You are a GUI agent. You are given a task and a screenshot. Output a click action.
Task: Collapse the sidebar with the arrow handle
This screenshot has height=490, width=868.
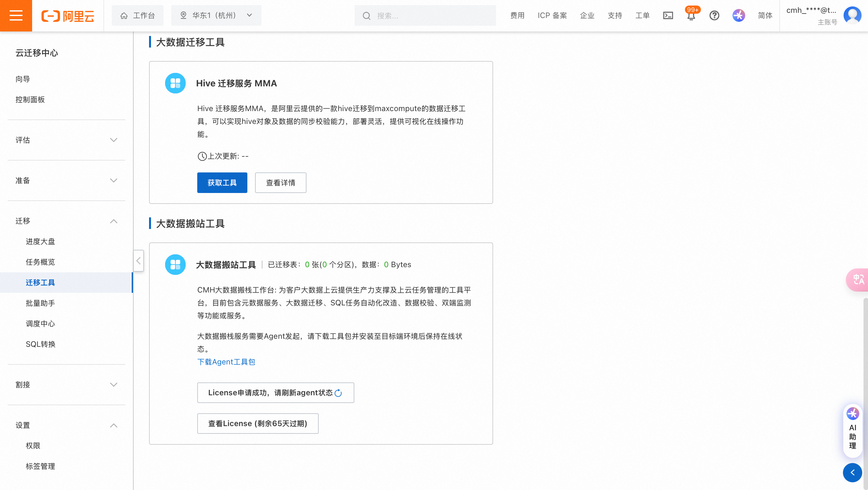click(x=138, y=261)
